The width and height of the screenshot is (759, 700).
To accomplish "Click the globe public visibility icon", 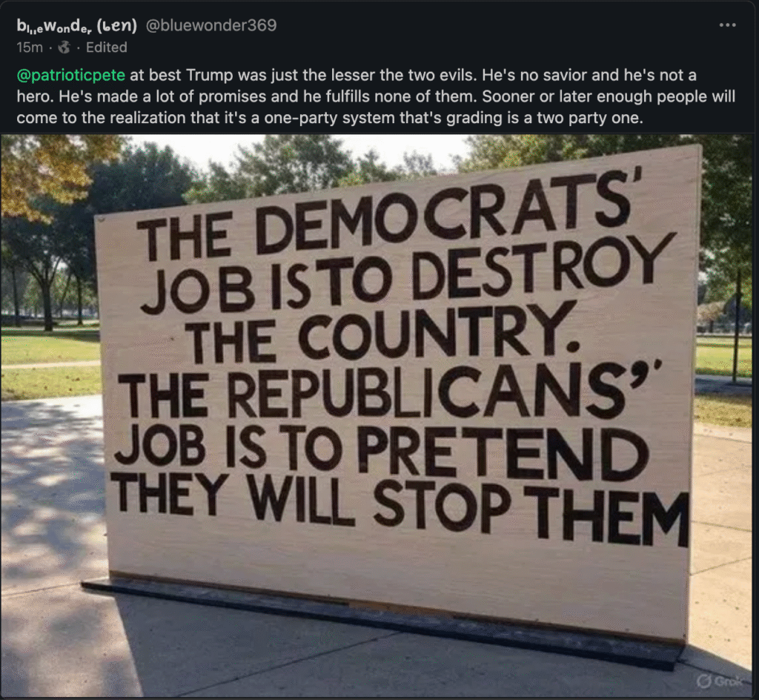I will pyautogui.click(x=64, y=47).
